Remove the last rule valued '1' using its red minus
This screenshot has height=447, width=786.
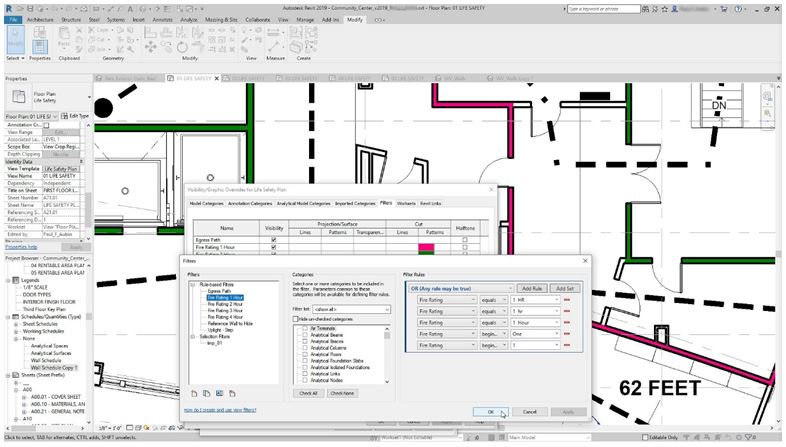[567, 345]
